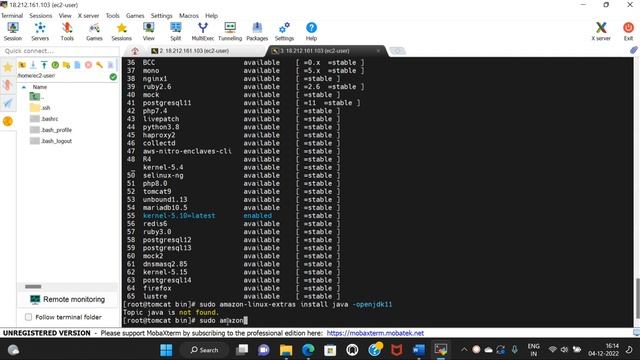Open the Tunneling toolbar icon
640x360 pixels.
tap(230, 31)
